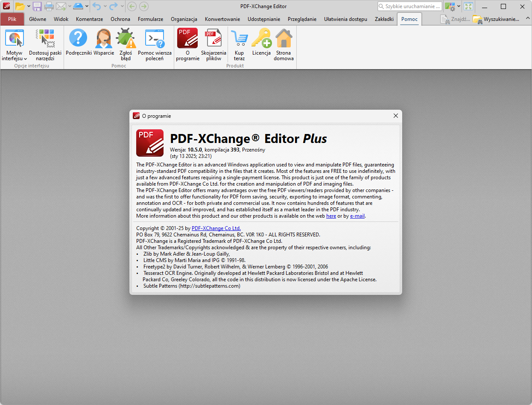Expand the Email dropdown arrow
Viewport: 532px width, 405px height.
tap(69, 6)
